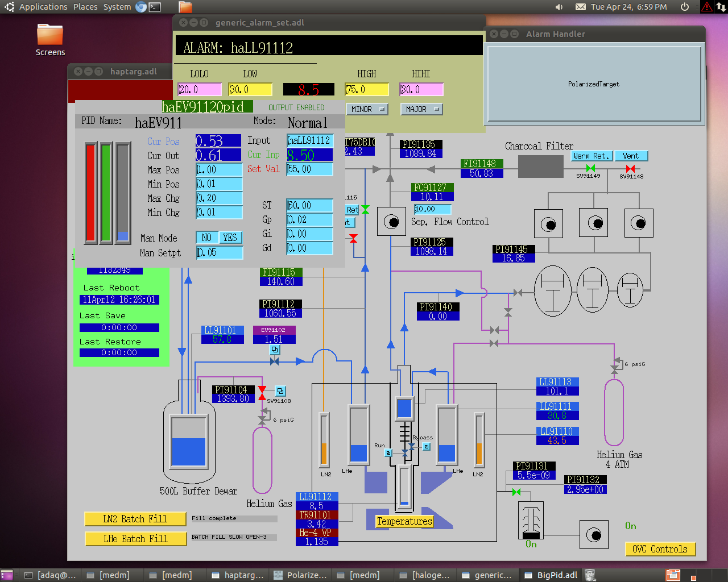The image size is (728, 582).
Task: Click the ST field showing 60.00
Action: click(309, 205)
